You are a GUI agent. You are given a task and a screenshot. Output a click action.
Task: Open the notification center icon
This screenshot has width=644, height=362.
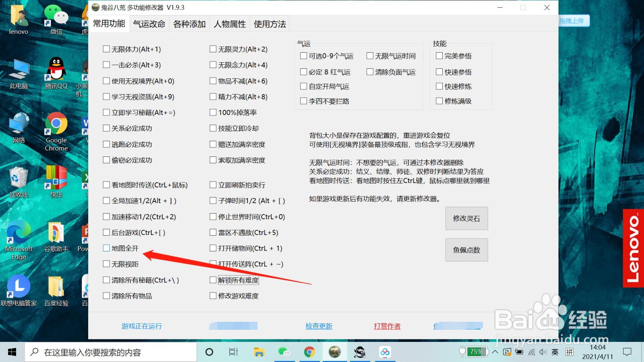pyautogui.click(x=627, y=352)
